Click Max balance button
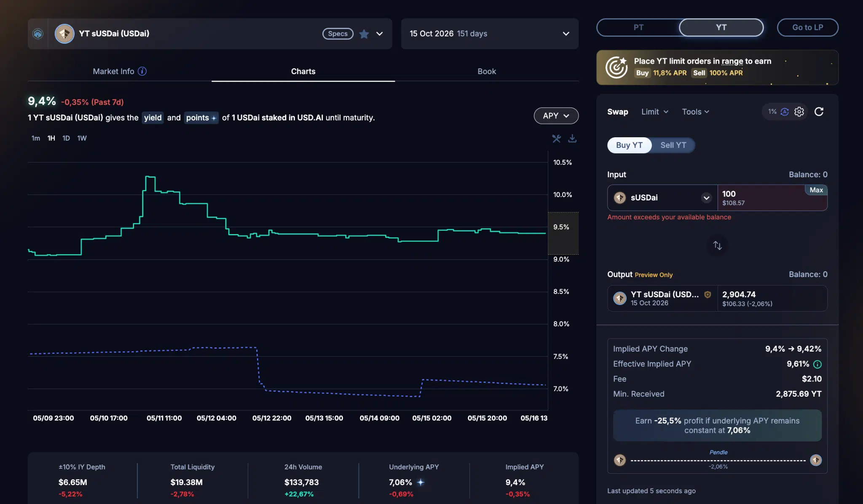 click(816, 190)
